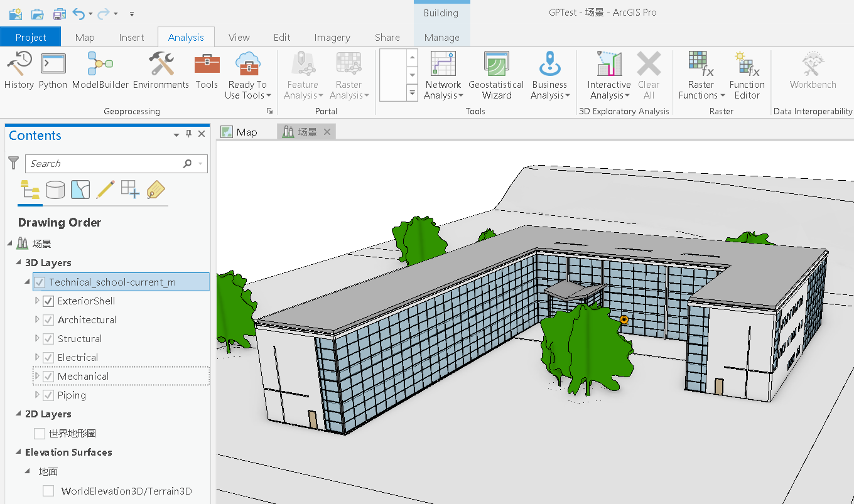Click Clear All in 3D Exploratory Analysis
The width and height of the screenshot is (854, 504).
(x=649, y=74)
